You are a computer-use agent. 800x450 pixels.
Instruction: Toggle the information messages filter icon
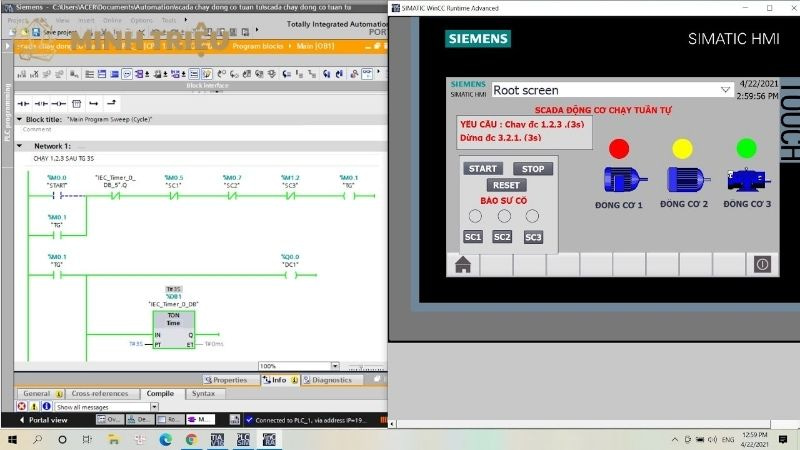46,407
